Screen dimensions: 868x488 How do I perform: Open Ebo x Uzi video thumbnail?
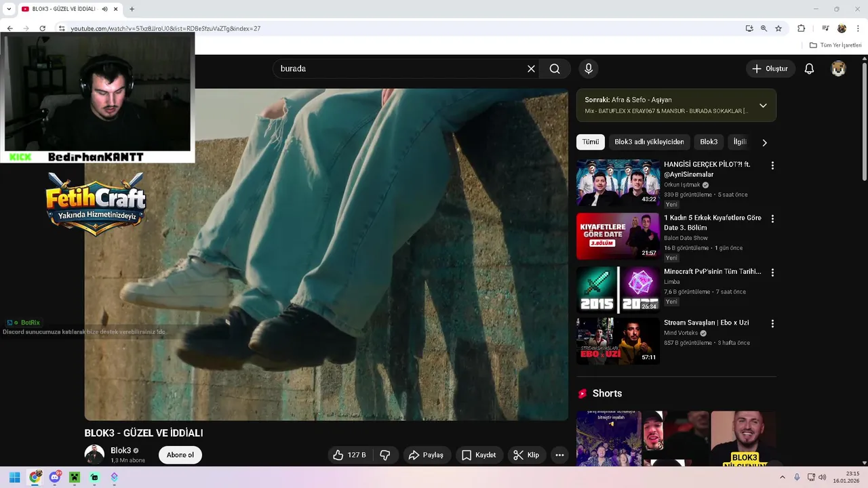[x=618, y=341]
